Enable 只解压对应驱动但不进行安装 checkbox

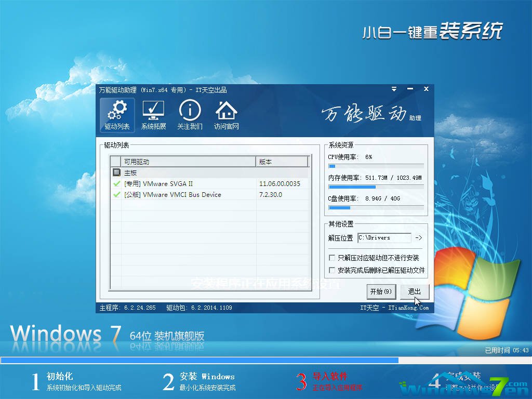332,257
